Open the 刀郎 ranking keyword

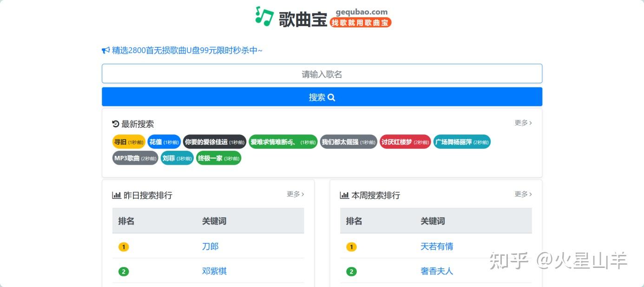210,247
